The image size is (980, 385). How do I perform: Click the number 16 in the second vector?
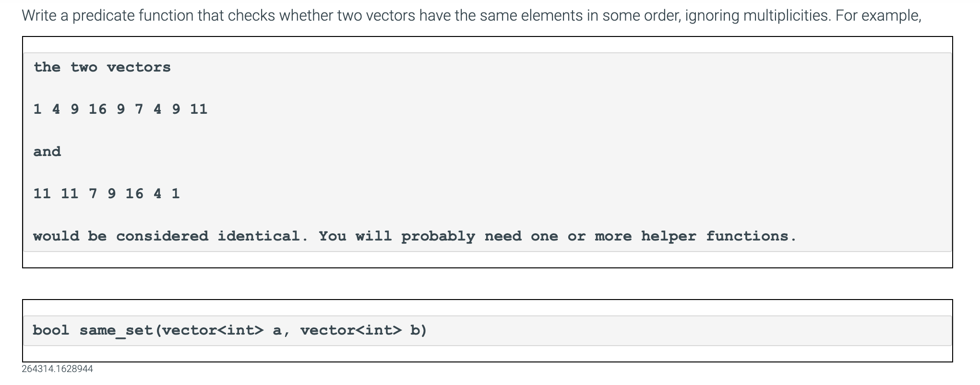point(134,194)
